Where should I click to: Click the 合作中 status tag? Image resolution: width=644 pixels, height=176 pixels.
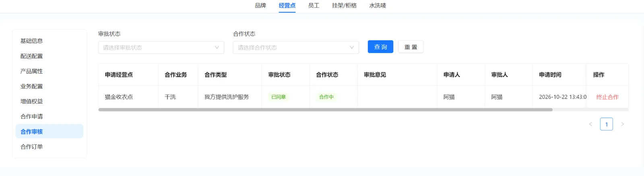point(326,97)
